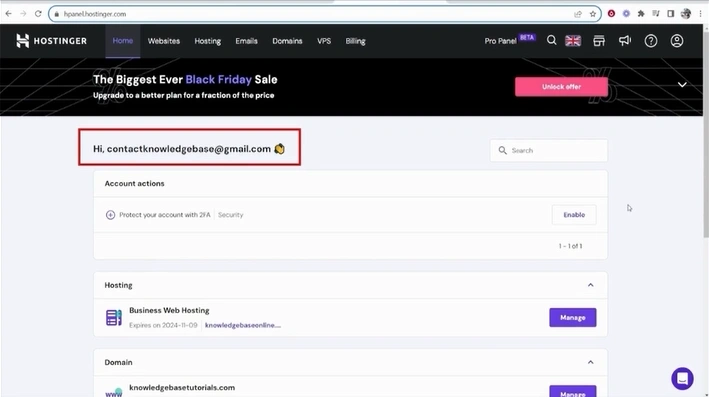Click the browser profile avatar
The image size is (709, 397).
tap(685, 14)
